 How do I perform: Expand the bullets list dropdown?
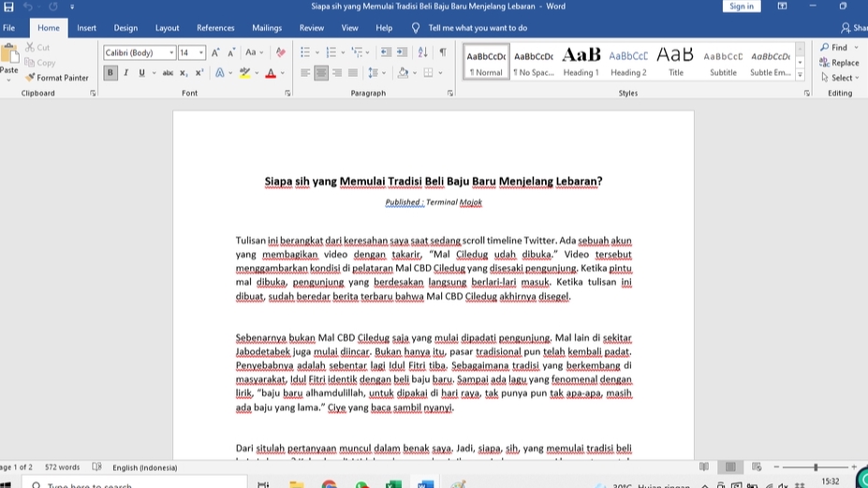click(x=317, y=52)
